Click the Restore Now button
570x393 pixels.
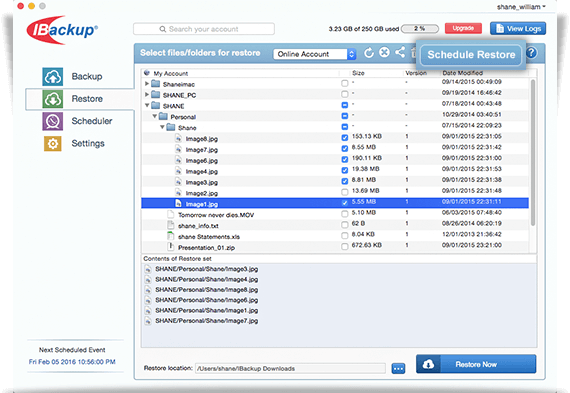pos(476,364)
